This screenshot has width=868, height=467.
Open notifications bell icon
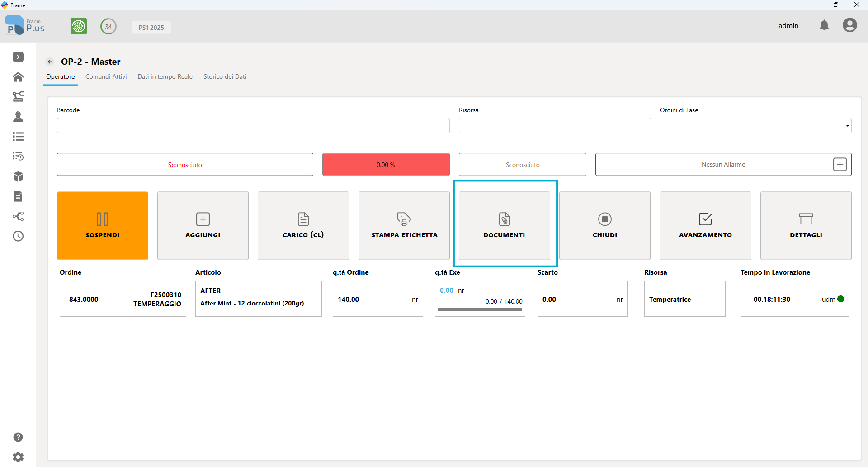pos(824,25)
